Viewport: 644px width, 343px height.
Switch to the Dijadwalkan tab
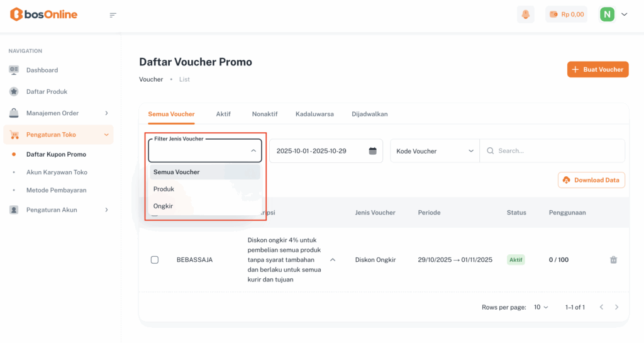(x=370, y=114)
